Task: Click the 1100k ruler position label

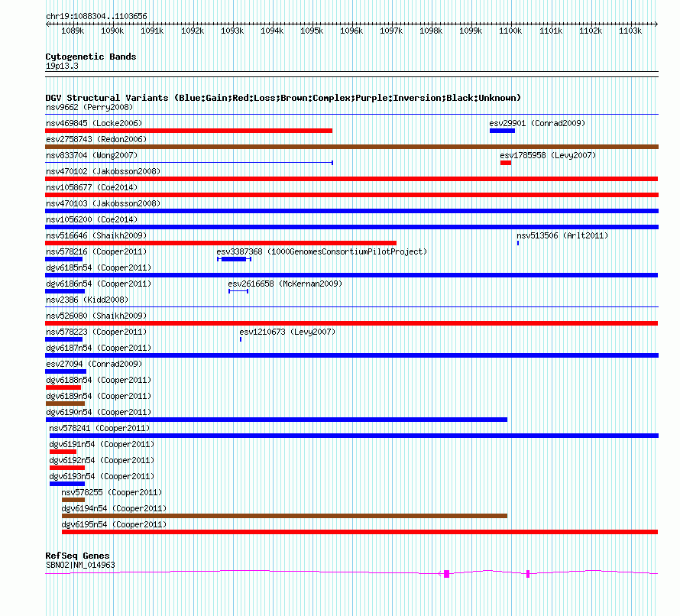Action: click(510, 31)
